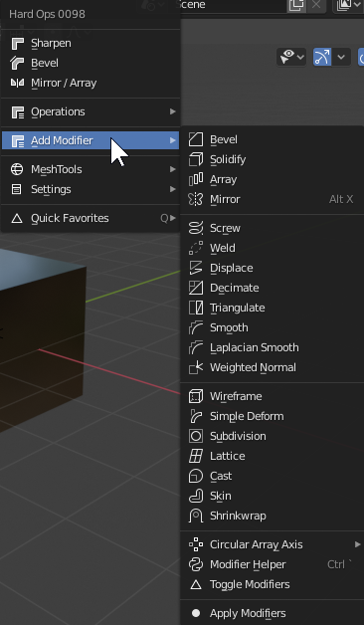This screenshot has height=625, width=364.
Task: Click the Solidify modifier icon
Action: point(196,159)
